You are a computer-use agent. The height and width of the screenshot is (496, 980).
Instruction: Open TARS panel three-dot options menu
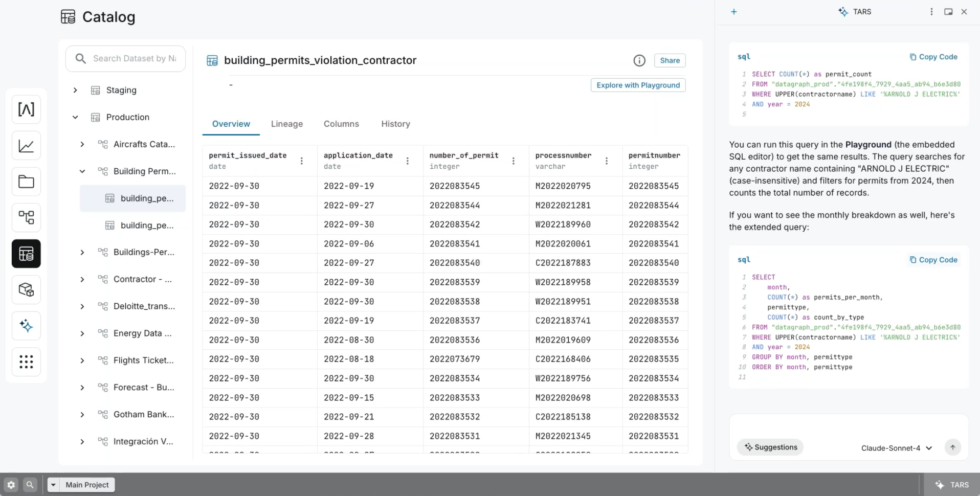click(931, 12)
